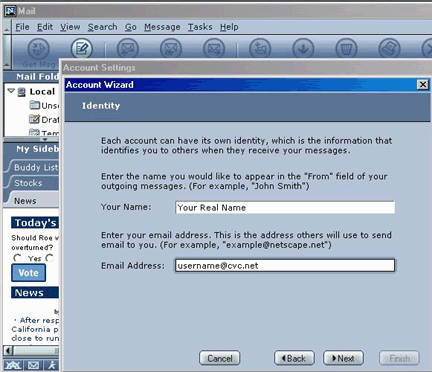
Task: Click the 'Identity' heading in the wizard
Action: pos(101,106)
